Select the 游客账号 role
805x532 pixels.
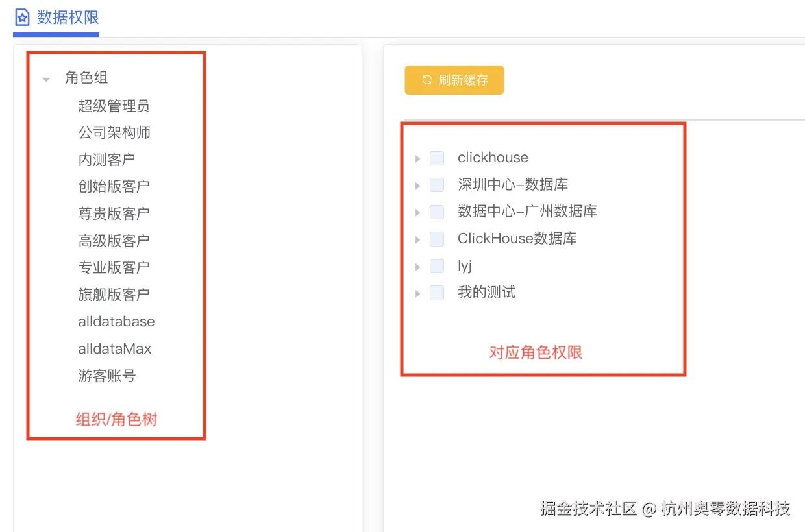(108, 376)
